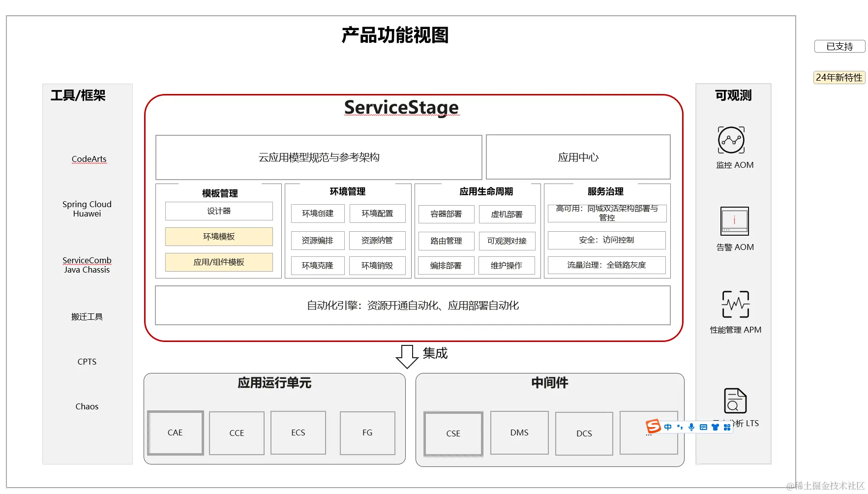Select the 性能管理 APM icon
The height and width of the screenshot is (494, 868).
(x=735, y=305)
